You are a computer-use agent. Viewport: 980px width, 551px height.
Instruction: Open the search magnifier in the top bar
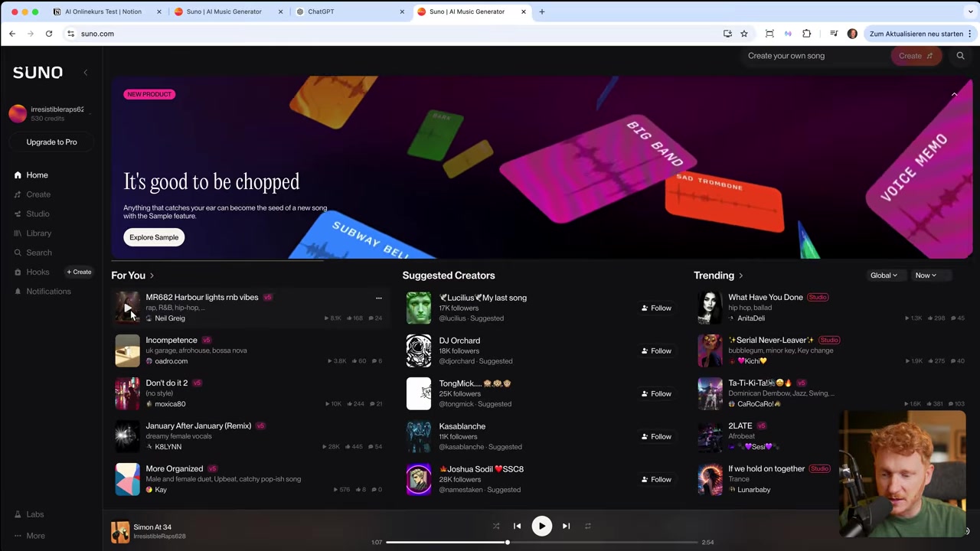coord(960,56)
